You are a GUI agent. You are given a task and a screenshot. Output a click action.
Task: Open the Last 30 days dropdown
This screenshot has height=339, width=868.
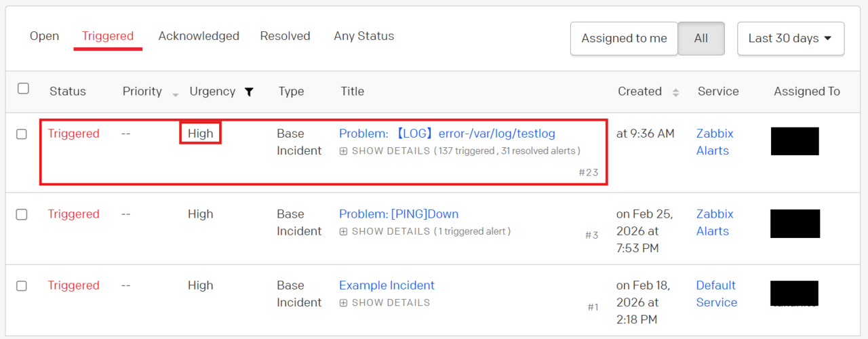point(790,39)
